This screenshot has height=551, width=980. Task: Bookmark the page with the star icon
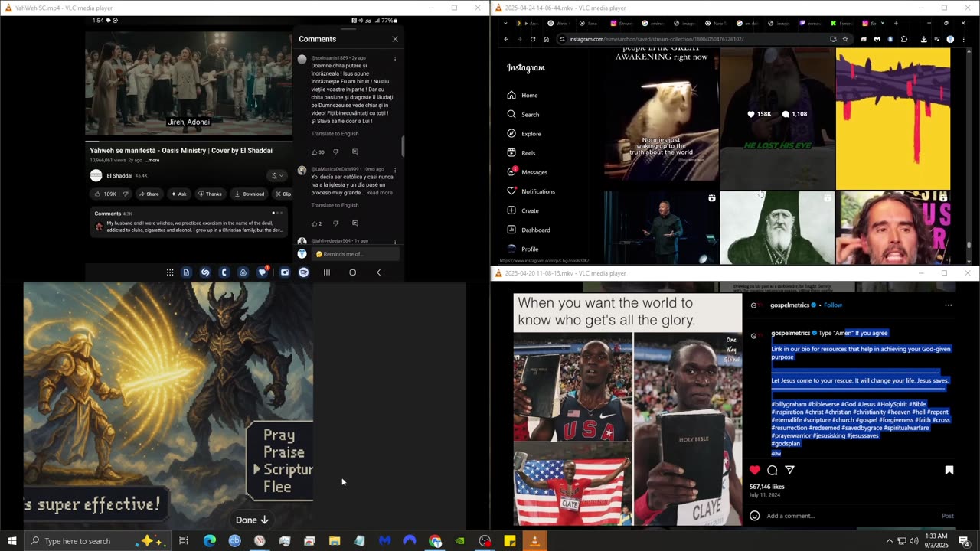[x=845, y=39]
